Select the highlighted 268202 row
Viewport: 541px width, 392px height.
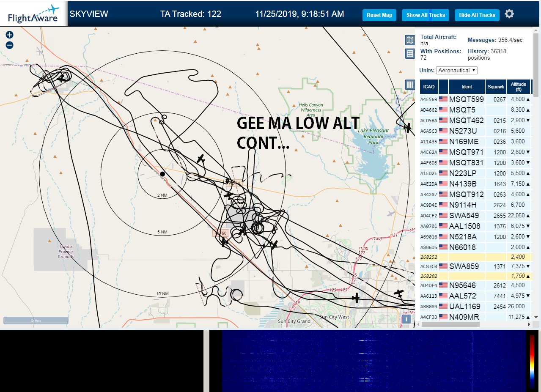[x=476, y=276]
